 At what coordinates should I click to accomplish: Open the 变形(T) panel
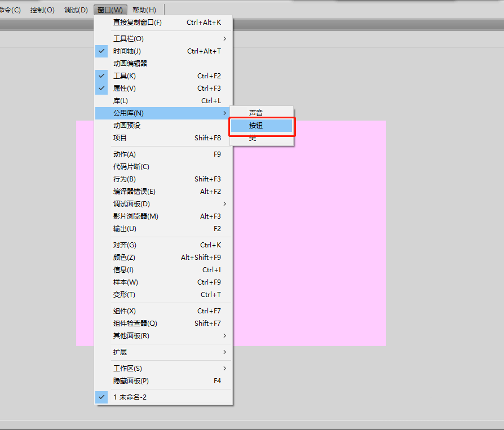click(163, 295)
